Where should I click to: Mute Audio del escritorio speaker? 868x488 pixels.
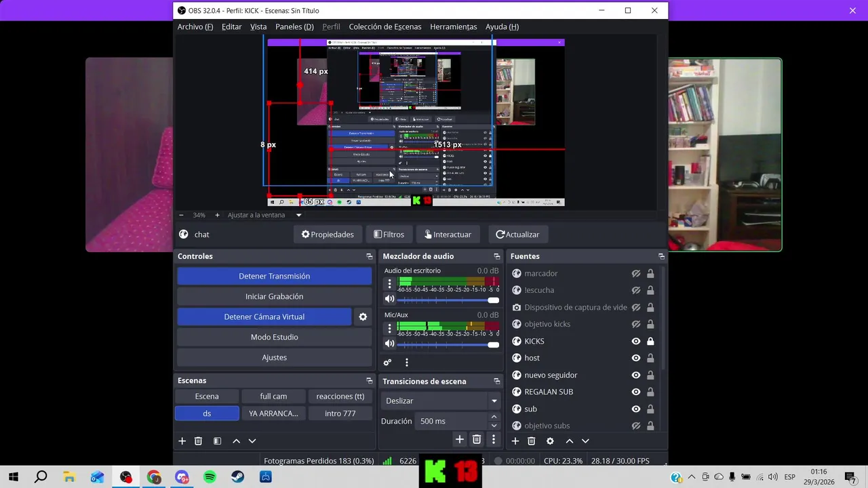pyautogui.click(x=389, y=299)
